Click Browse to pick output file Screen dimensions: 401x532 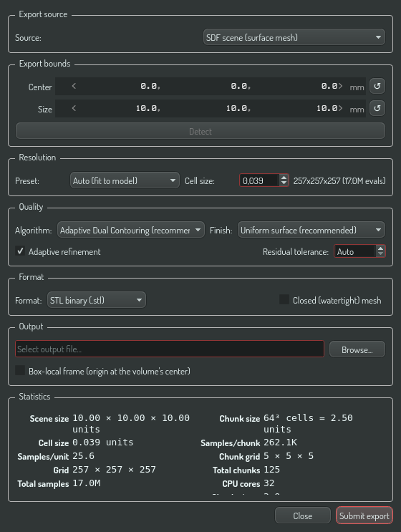click(x=357, y=349)
